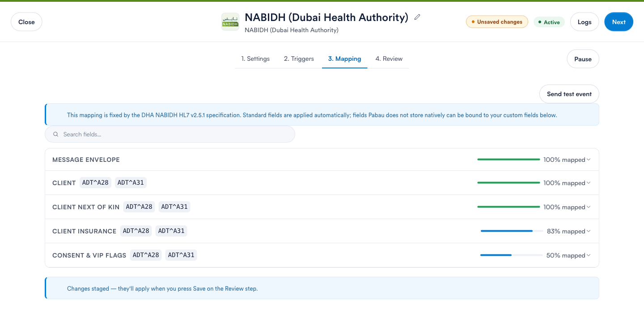
Task: Click ADT^A28 tag in Client row
Action: click(x=95, y=183)
